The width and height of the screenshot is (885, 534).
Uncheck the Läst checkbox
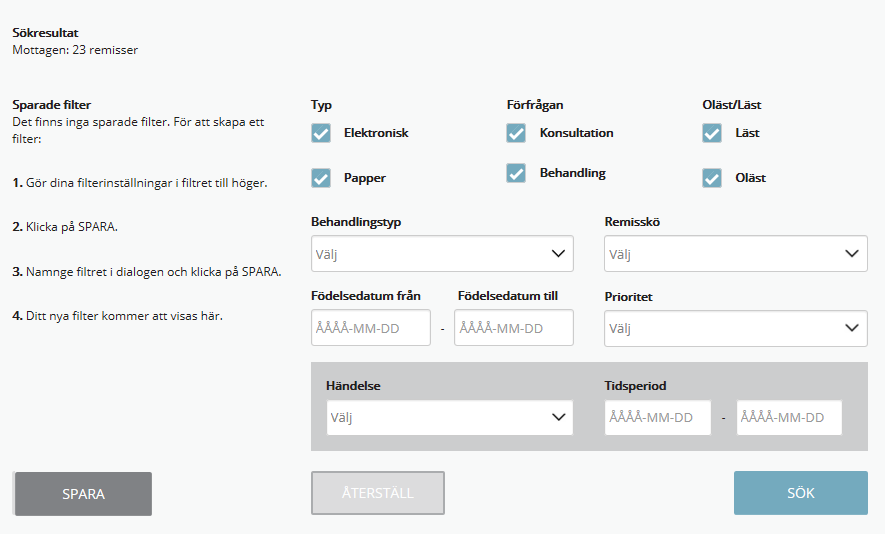click(x=712, y=133)
